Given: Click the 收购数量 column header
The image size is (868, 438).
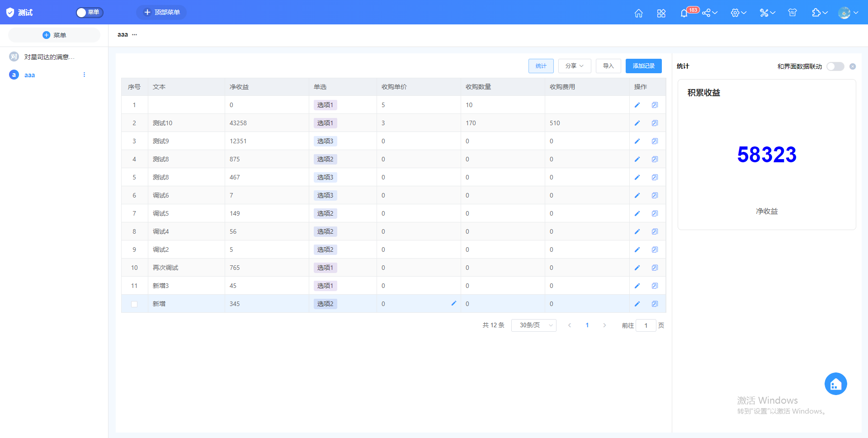Looking at the screenshot, I should point(503,87).
